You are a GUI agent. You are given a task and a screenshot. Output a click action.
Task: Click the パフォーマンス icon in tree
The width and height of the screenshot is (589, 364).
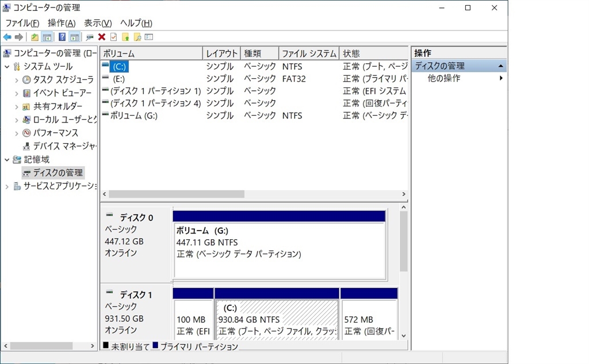pyautogui.click(x=26, y=133)
